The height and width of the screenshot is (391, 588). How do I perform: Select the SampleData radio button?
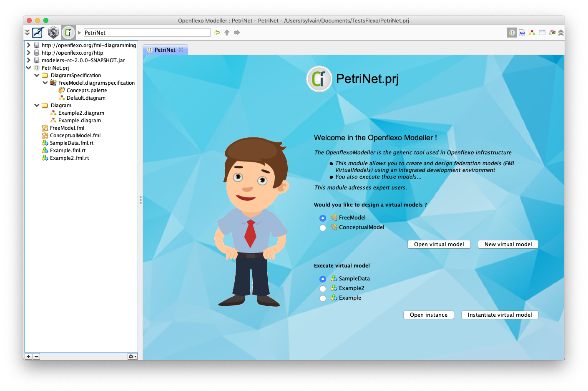coord(323,279)
